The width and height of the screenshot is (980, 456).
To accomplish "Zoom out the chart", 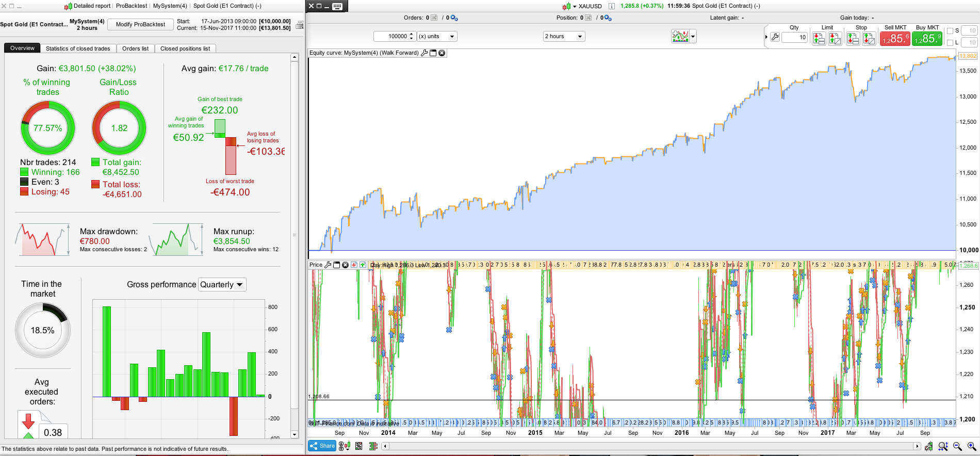I will click(958, 446).
